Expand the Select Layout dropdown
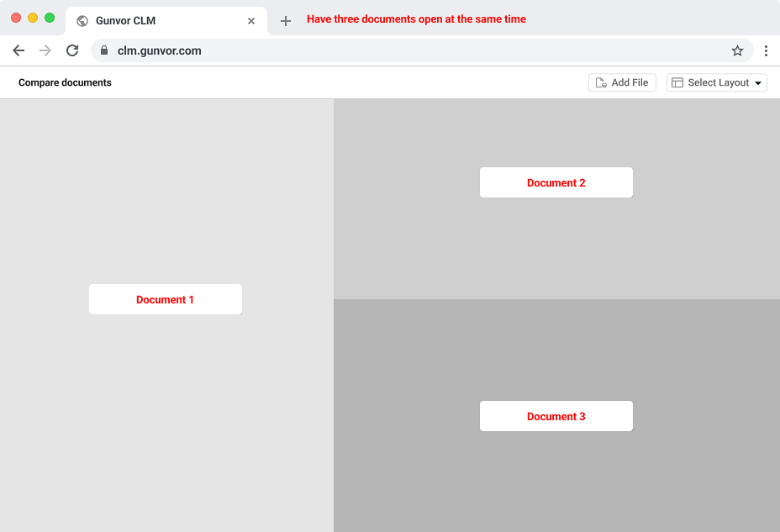 click(x=717, y=82)
